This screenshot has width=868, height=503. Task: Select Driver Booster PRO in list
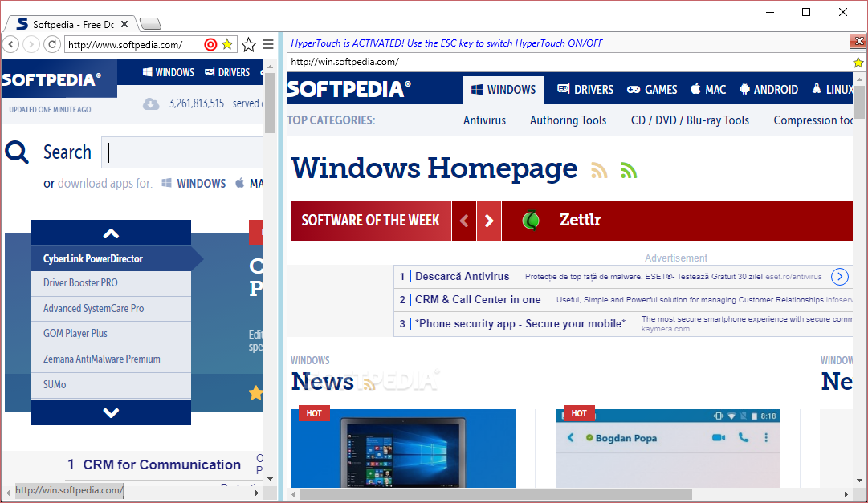(x=111, y=282)
